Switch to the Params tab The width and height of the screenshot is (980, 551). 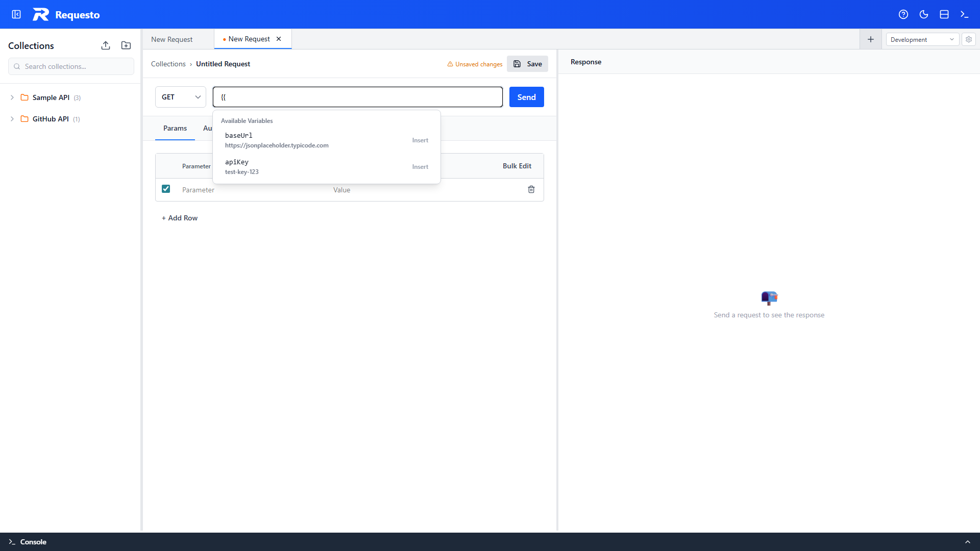click(175, 128)
